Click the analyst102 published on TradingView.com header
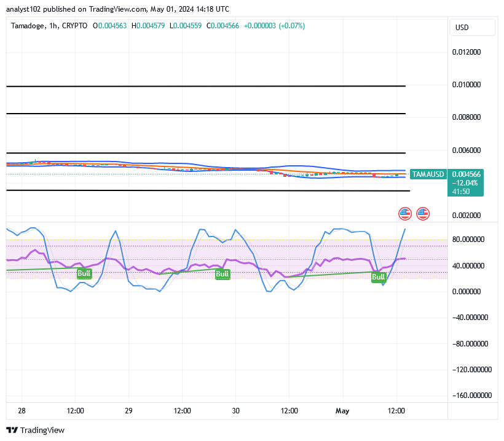The width and height of the screenshot is (504, 441). [117, 9]
